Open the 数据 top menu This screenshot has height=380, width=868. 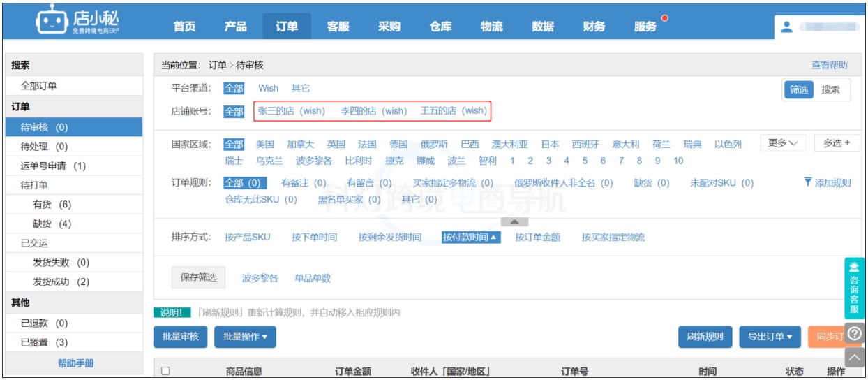click(543, 27)
